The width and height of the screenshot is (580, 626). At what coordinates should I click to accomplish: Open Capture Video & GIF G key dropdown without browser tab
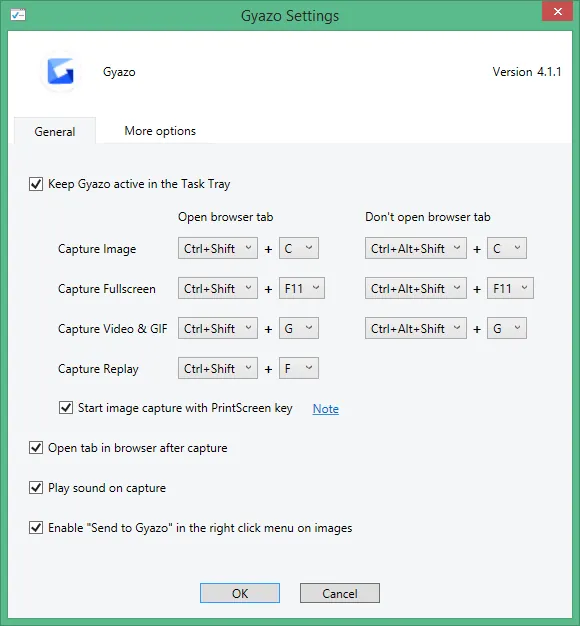(507, 328)
